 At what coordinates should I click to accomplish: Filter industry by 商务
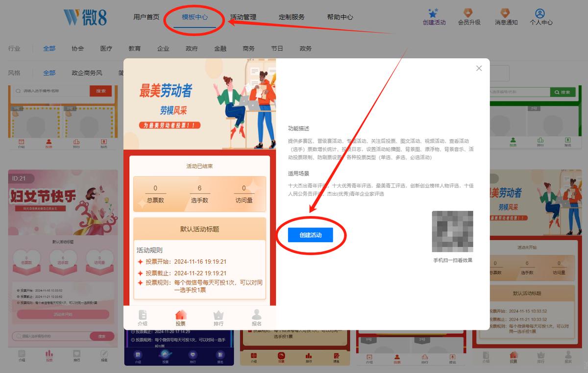[x=248, y=49]
